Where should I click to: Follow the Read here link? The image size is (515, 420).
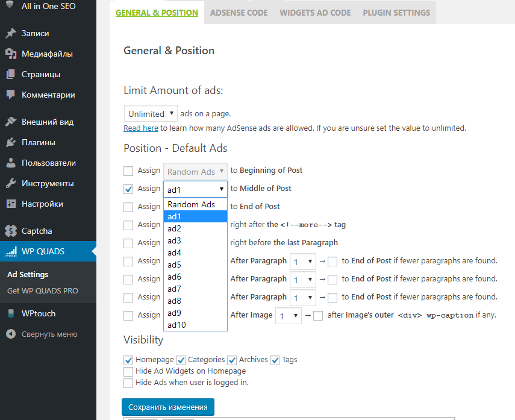(141, 128)
